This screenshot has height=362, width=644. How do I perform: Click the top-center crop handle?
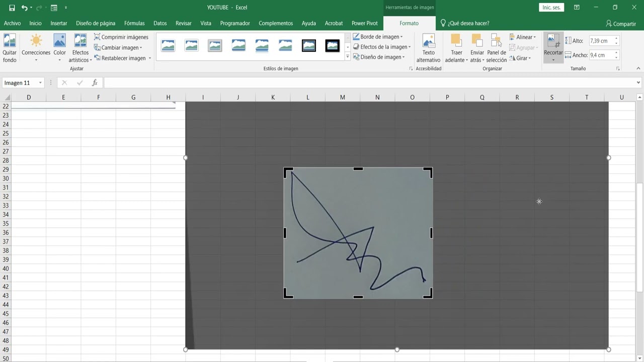(358, 169)
